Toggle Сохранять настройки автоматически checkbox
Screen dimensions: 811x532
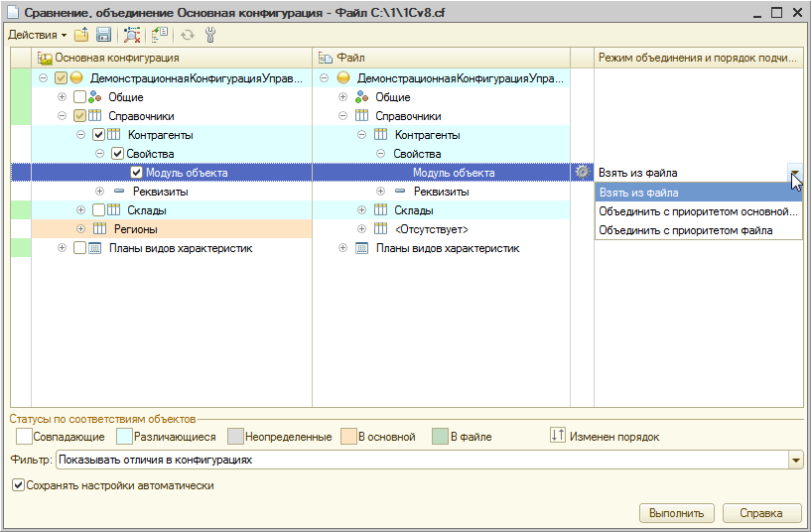coord(18,485)
